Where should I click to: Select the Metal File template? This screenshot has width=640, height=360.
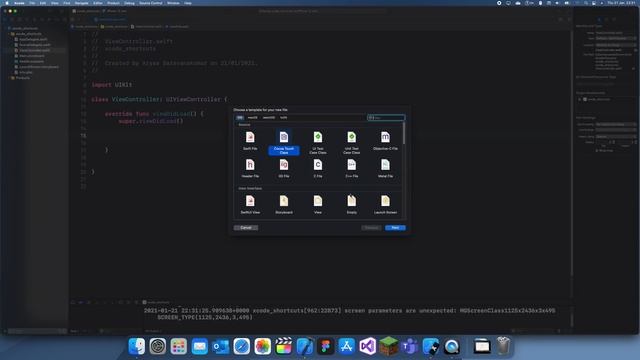[385, 168]
